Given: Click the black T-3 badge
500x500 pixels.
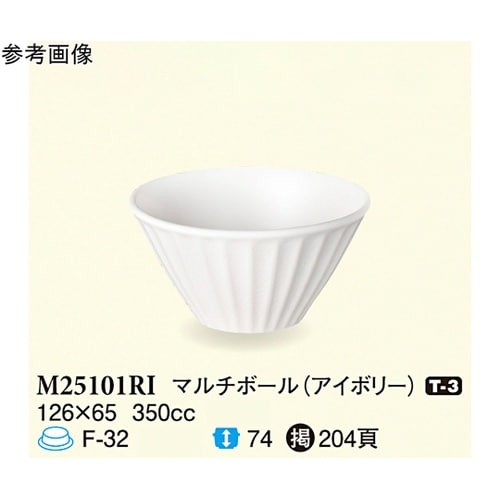Looking at the screenshot, I should pos(445,388).
